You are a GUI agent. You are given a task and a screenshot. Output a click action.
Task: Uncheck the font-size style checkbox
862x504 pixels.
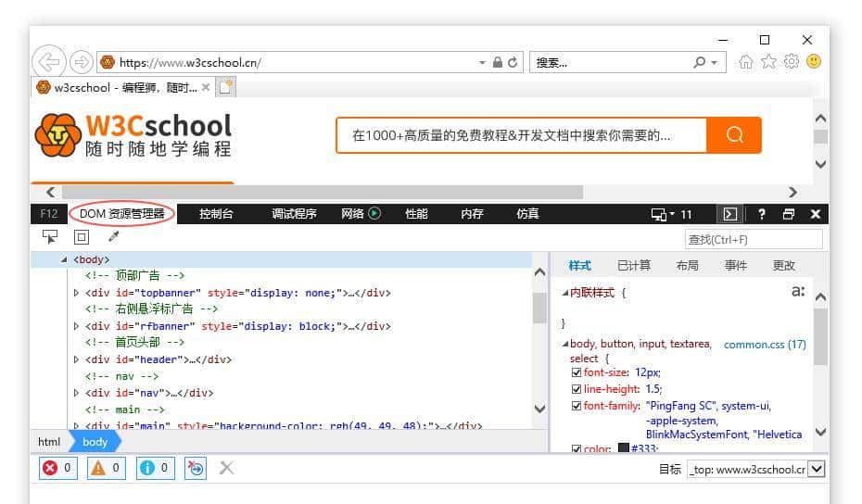coord(577,372)
